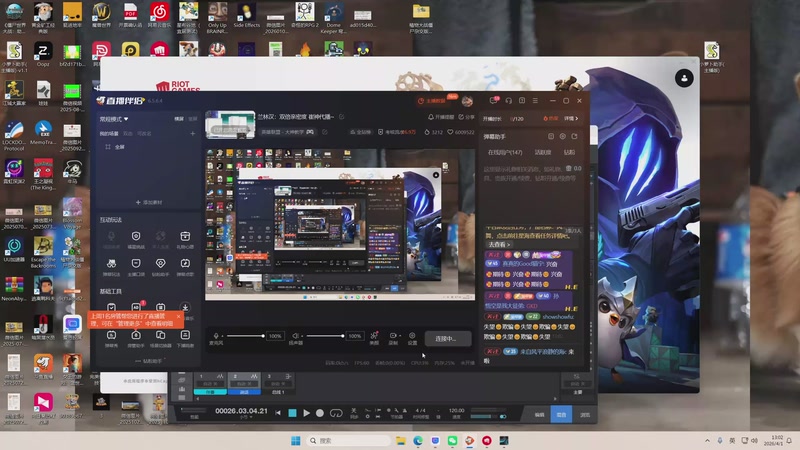Viewport: 800px width, 450px height.
Task: Toggle the record button in DAW transport
Action: tap(320, 413)
